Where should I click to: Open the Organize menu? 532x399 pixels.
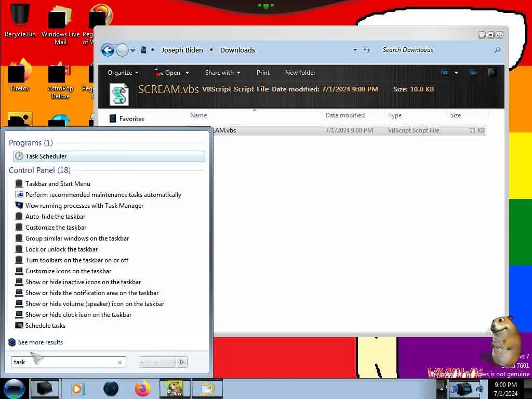tap(123, 73)
